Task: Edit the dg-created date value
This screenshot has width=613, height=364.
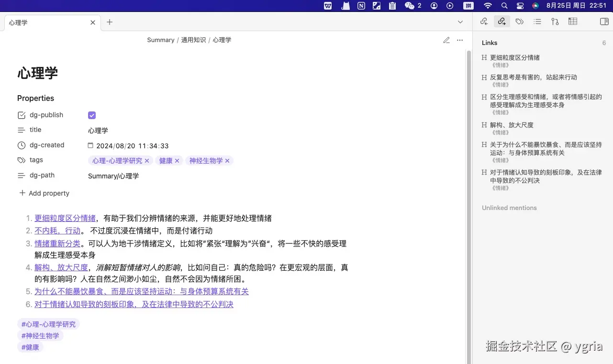Action: [133, 146]
